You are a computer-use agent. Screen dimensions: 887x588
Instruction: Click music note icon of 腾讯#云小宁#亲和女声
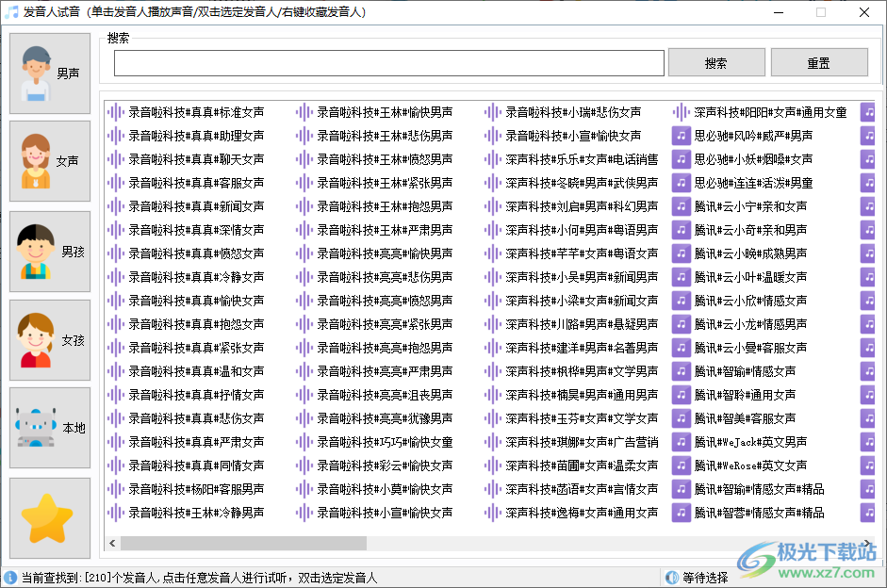click(682, 206)
